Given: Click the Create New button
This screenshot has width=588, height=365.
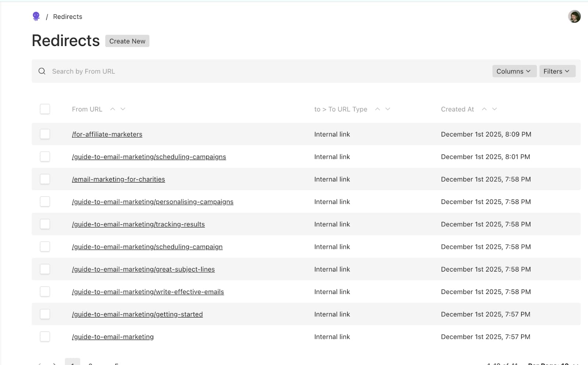Looking at the screenshot, I should tap(127, 41).
